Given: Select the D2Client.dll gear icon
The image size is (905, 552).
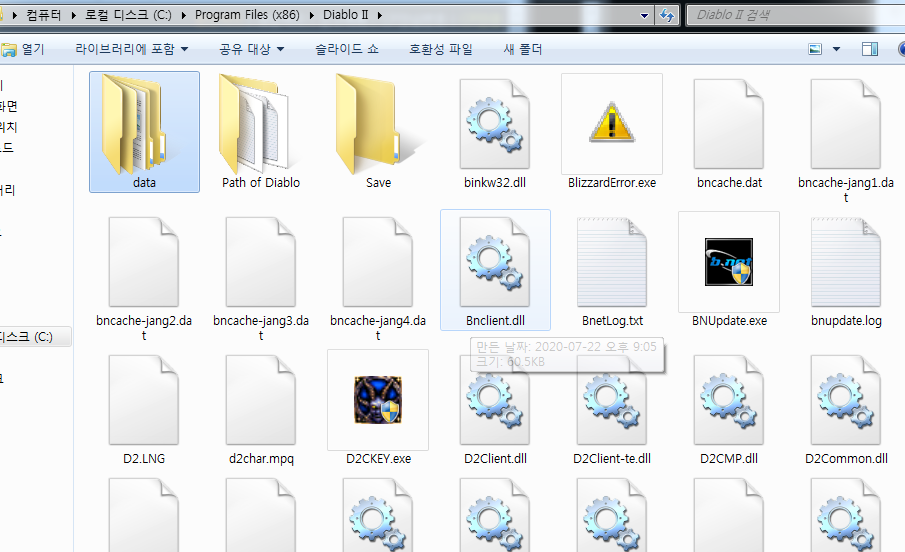Looking at the screenshot, I should (x=495, y=400).
